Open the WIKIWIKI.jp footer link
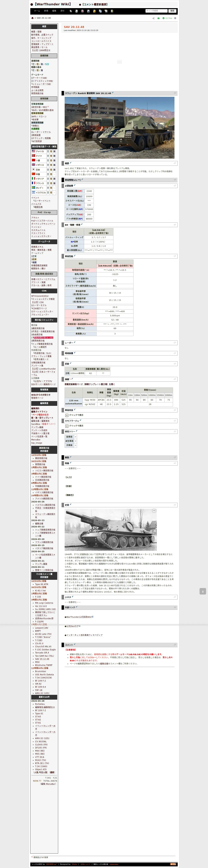 point(52,864)
